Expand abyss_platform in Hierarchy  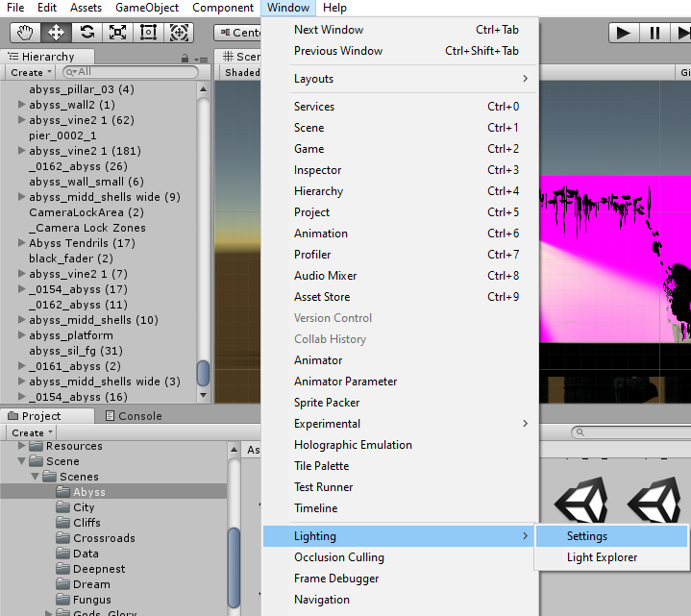tap(21, 334)
